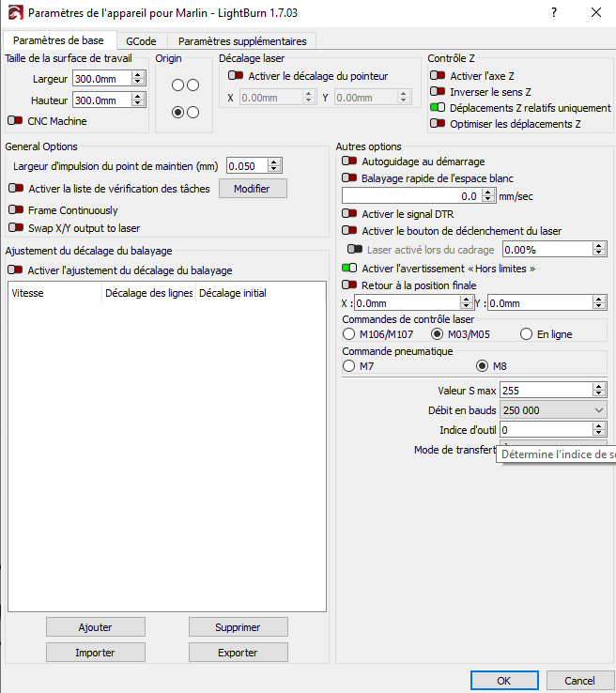Click the Décalage initial column header
The image size is (616, 693).
tap(261, 293)
